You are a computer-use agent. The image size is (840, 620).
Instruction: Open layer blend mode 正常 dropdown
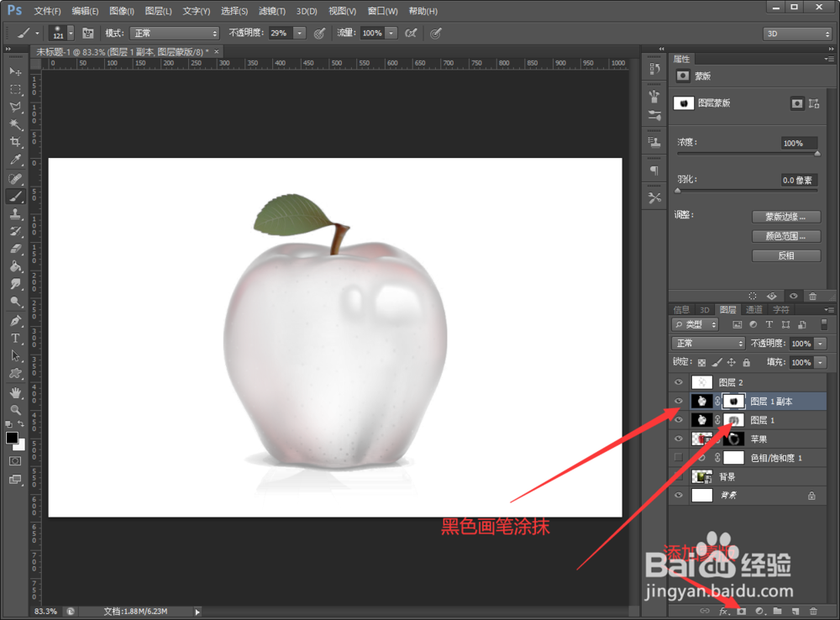708,343
